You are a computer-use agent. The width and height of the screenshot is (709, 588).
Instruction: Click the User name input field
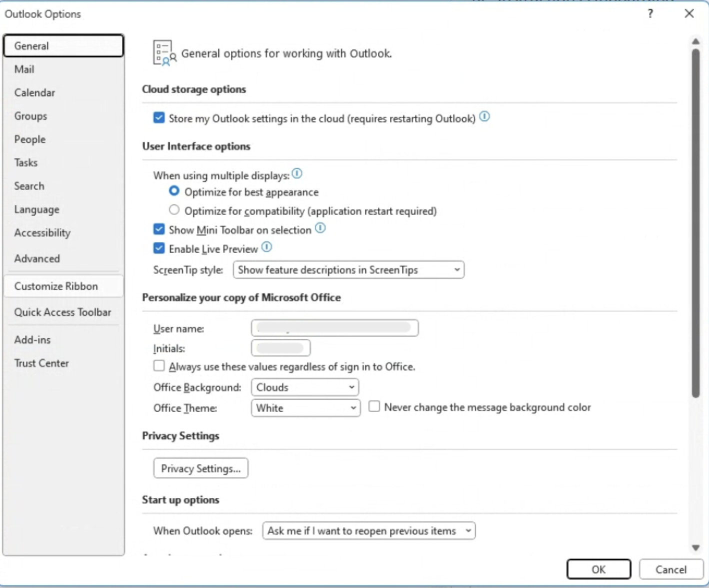pos(334,328)
